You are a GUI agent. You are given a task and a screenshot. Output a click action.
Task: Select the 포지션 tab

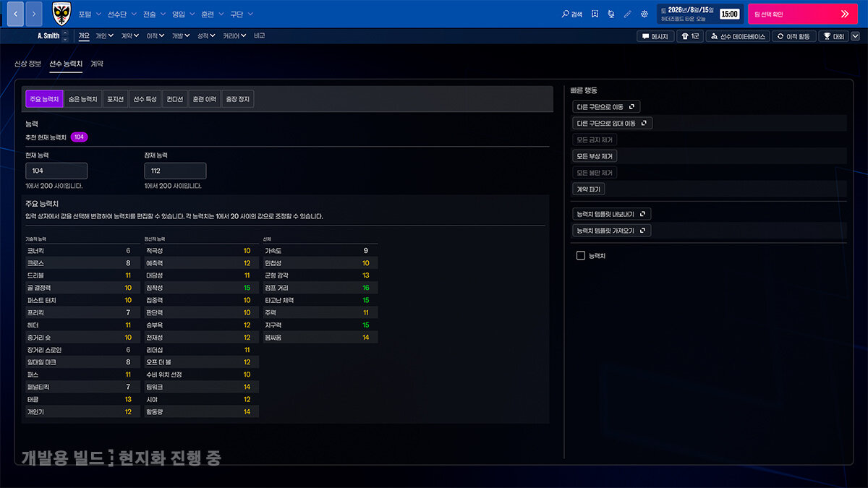coord(115,99)
